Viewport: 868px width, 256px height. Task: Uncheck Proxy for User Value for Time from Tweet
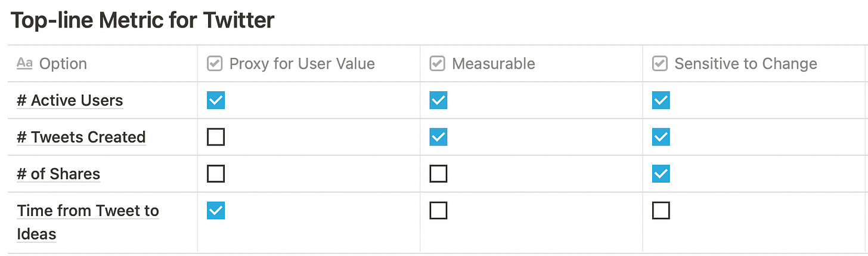tap(216, 211)
